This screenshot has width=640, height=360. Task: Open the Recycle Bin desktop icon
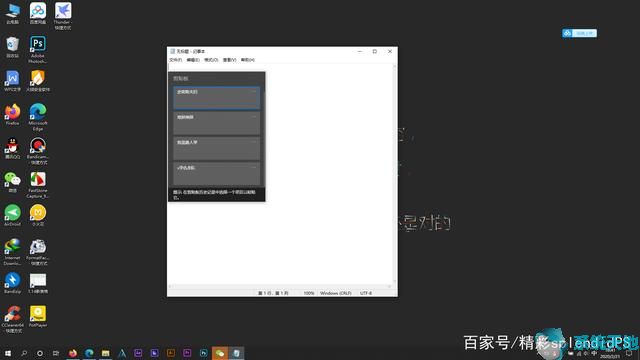pyautogui.click(x=13, y=47)
